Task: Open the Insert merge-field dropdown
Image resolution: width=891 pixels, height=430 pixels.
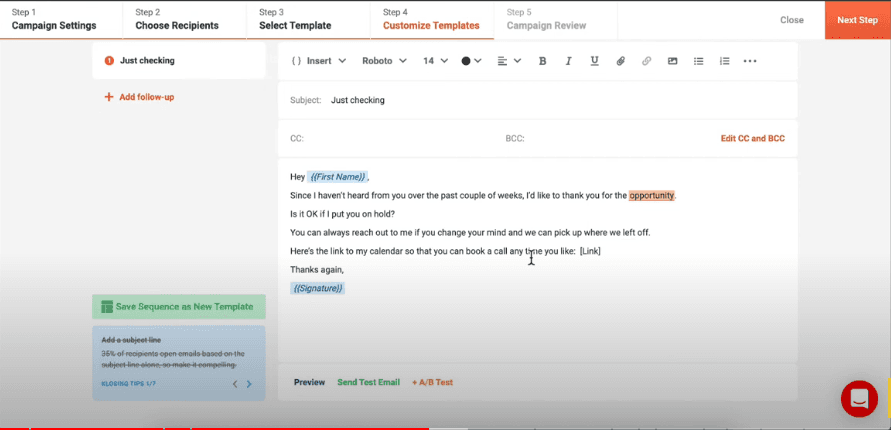Action: pos(319,61)
